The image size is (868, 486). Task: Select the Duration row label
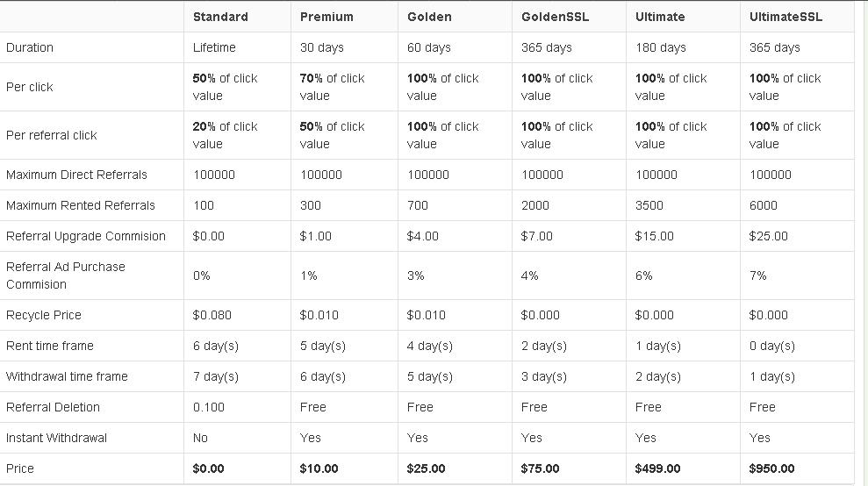click(x=29, y=47)
